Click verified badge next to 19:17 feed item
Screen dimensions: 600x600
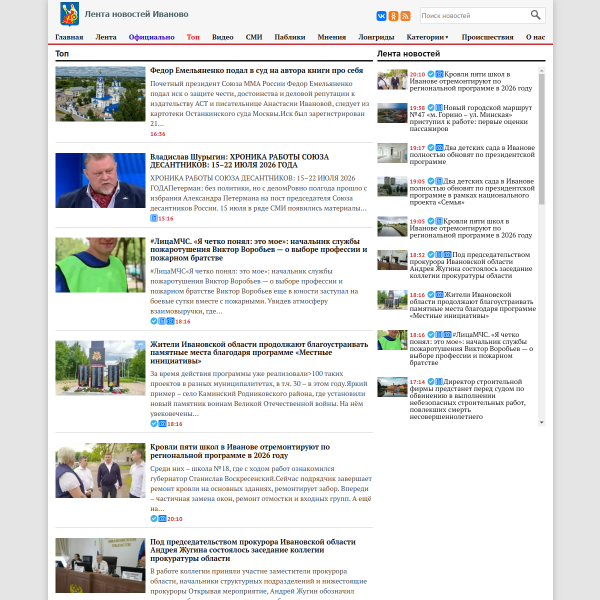[x=431, y=148]
